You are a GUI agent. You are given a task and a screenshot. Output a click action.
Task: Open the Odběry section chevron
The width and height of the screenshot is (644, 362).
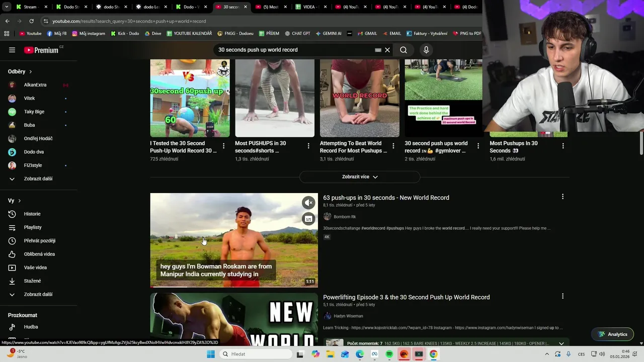point(31,72)
